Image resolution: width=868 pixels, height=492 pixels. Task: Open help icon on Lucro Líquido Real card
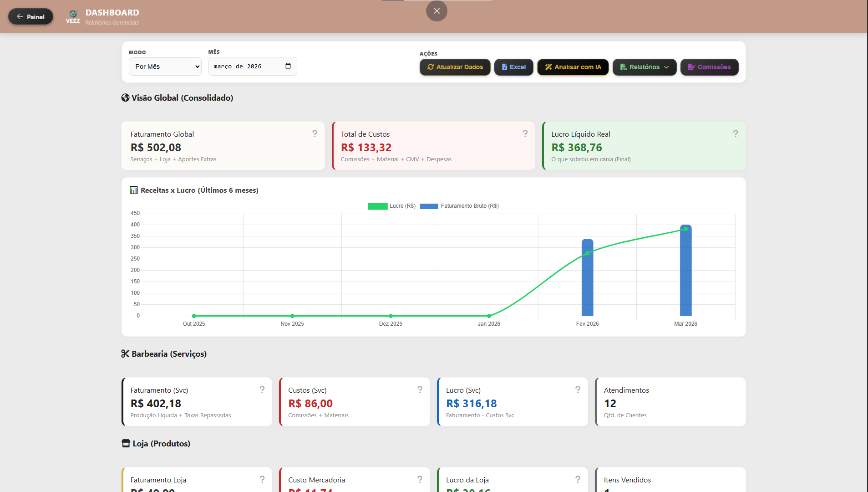click(x=735, y=133)
